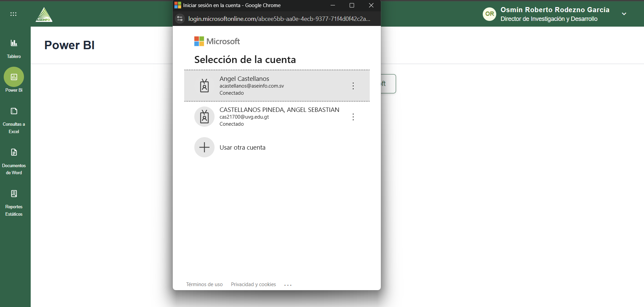This screenshot has width=644, height=307.
Task: Click Director de Investigación y Desarrollo text
Action: 549,19
